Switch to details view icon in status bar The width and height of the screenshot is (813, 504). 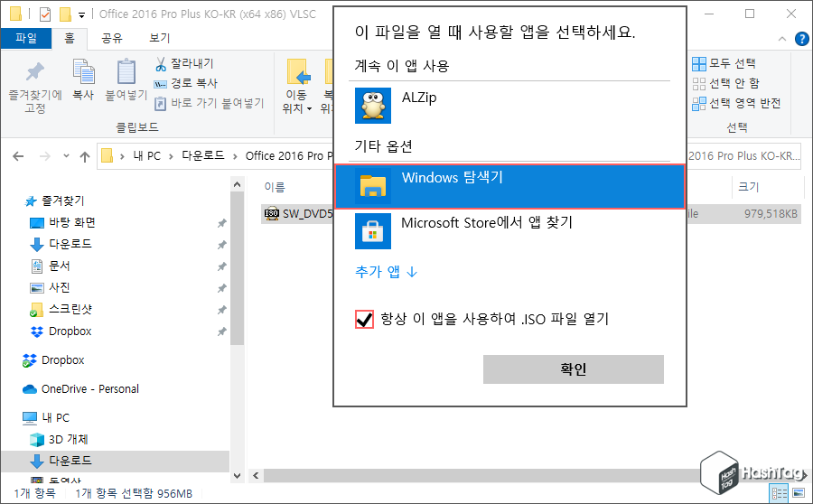pyautogui.click(x=779, y=493)
